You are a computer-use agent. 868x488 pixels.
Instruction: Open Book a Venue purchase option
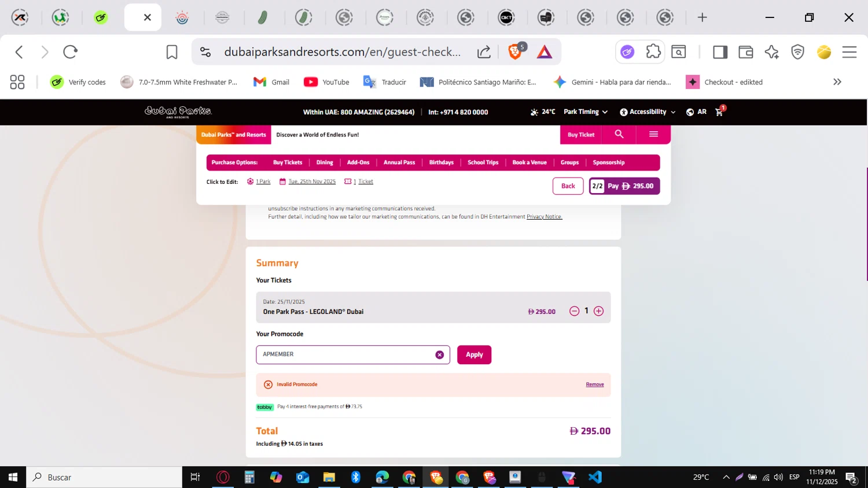529,162
